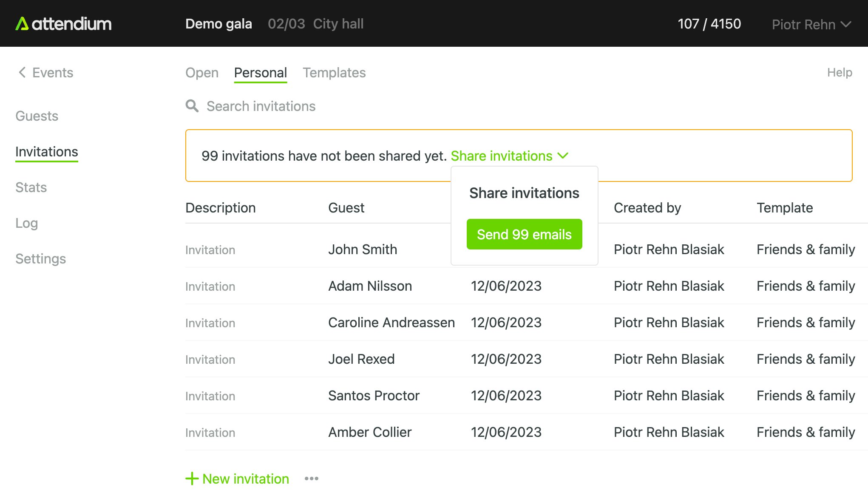Click the three-dots more options icon

312,479
